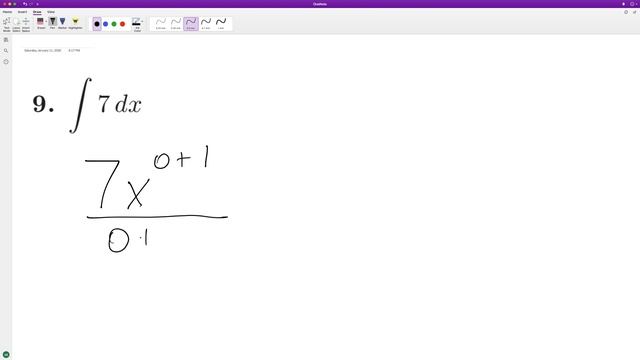Click the Undo arrow in title bar
Screen dimensions: 640x360
click(x=25, y=4)
